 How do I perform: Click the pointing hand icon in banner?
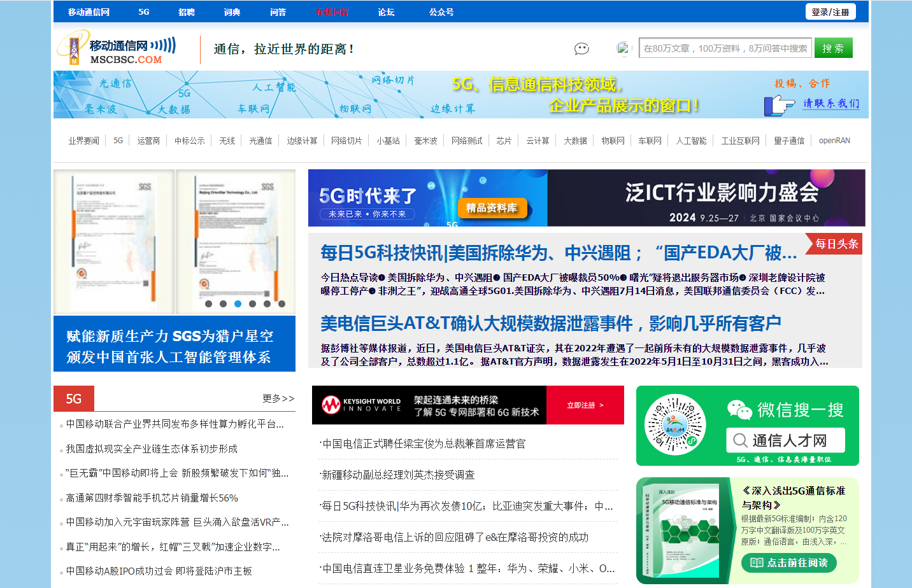click(778, 105)
